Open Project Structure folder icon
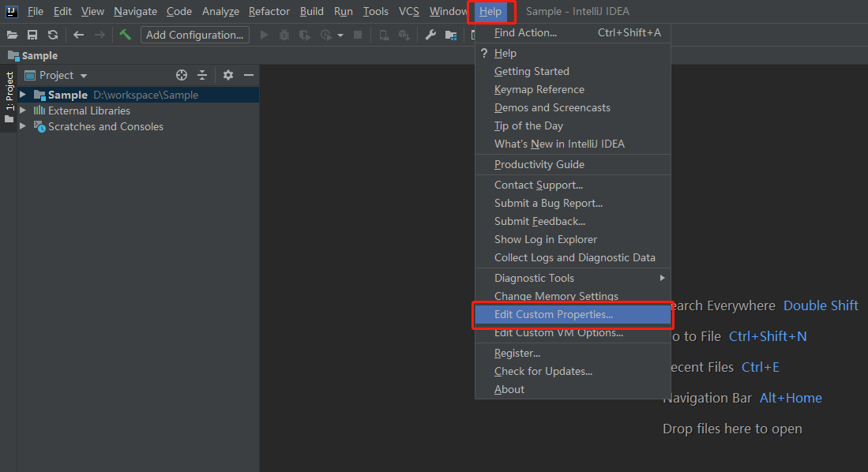This screenshot has width=868, height=472. pos(451,36)
